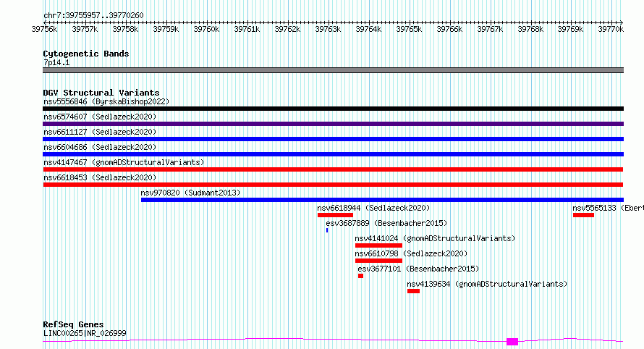Click the black nsv5556846 variant bar
This screenshot has height=349, width=644.
coord(333,109)
